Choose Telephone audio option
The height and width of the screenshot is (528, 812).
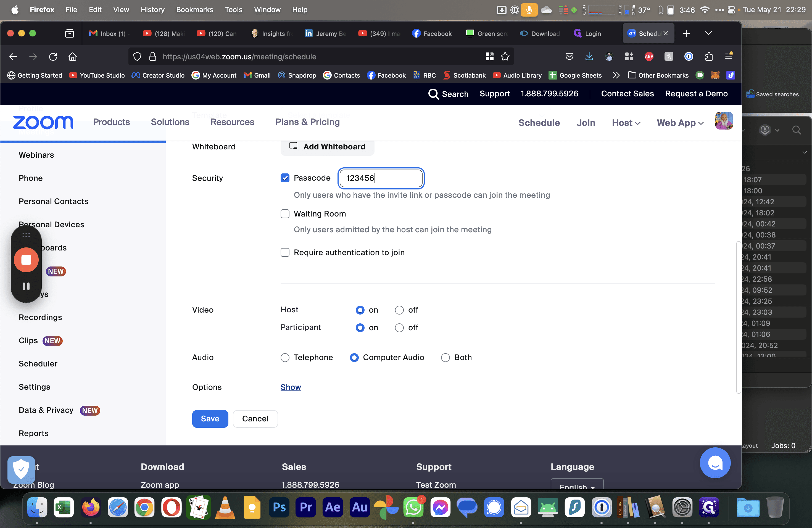click(x=285, y=357)
